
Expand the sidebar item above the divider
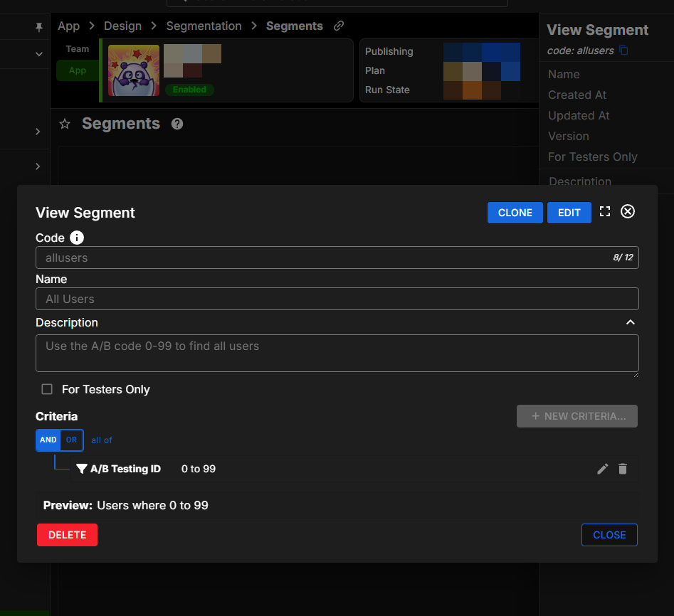pyautogui.click(x=38, y=132)
